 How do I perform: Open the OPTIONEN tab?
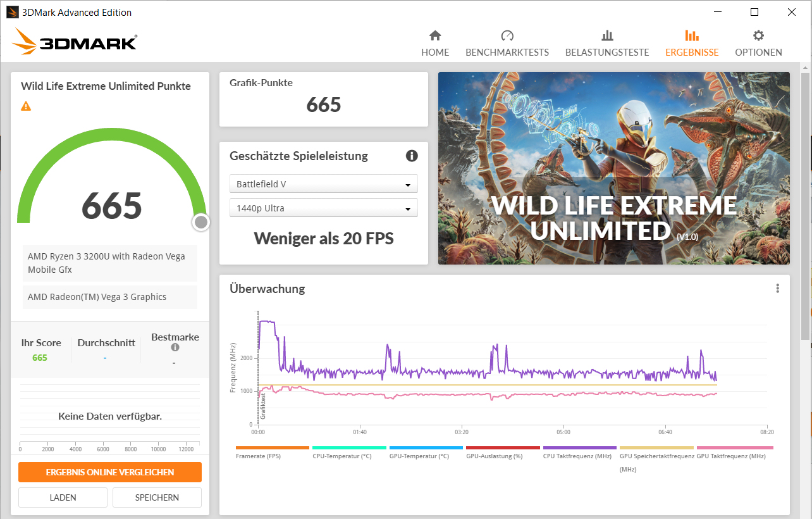click(x=758, y=44)
